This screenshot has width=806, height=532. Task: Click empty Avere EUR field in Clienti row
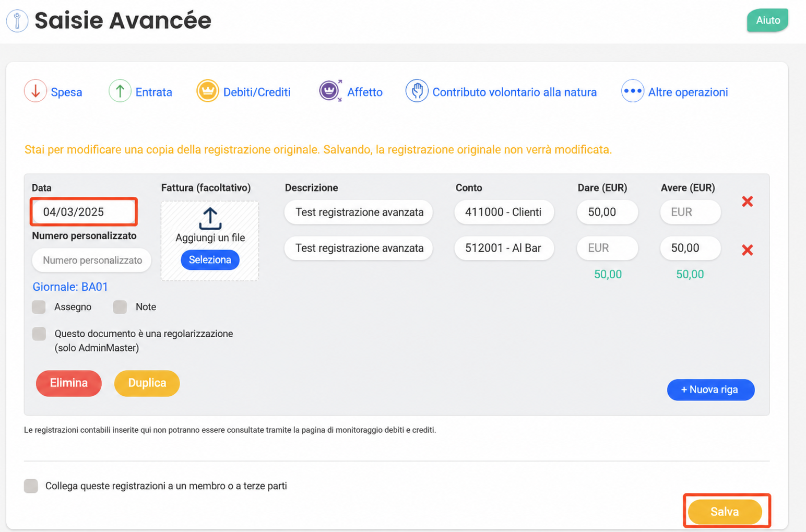[x=690, y=212]
